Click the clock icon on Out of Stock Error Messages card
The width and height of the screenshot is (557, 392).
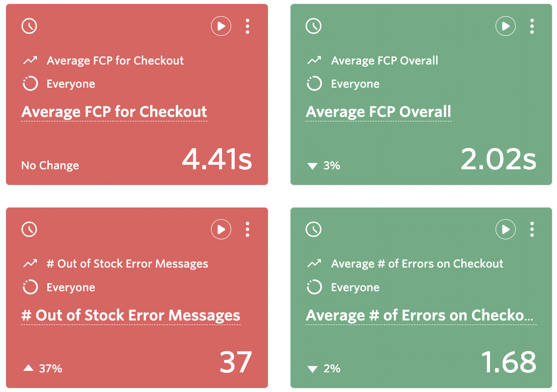[x=29, y=229]
